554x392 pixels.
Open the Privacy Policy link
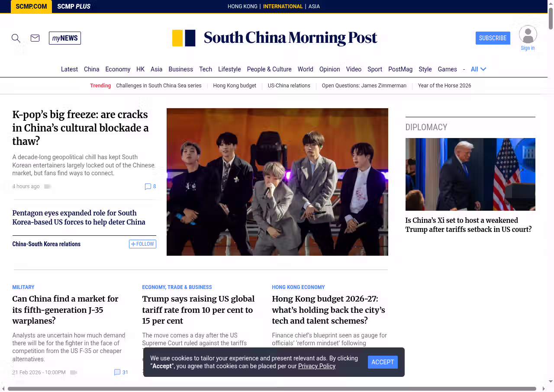(x=317, y=366)
